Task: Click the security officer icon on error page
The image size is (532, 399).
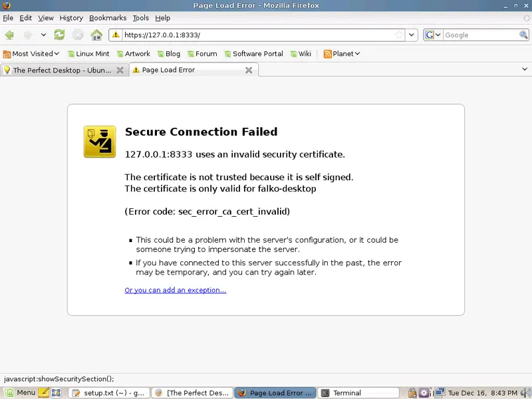Action: [100, 142]
